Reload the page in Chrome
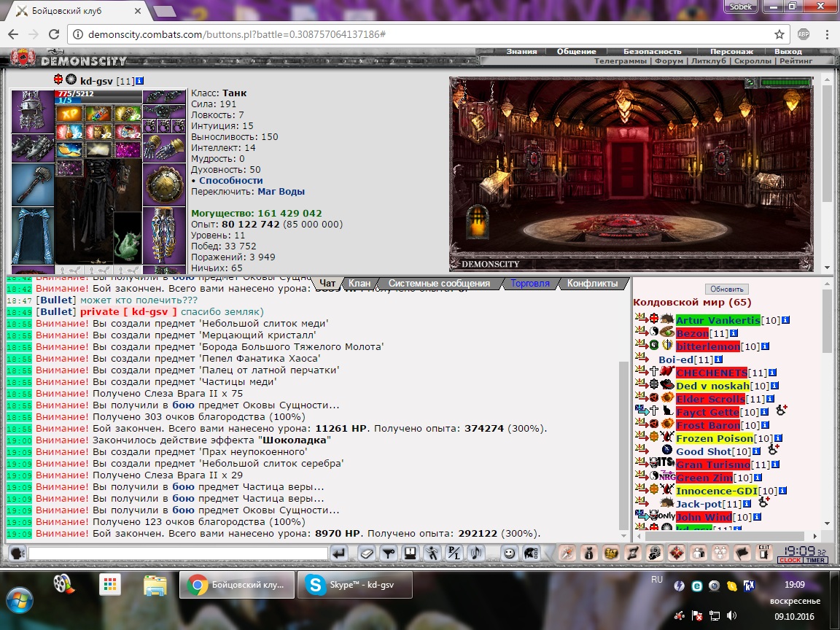Viewport: 840px width, 630px height. (x=53, y=34)
